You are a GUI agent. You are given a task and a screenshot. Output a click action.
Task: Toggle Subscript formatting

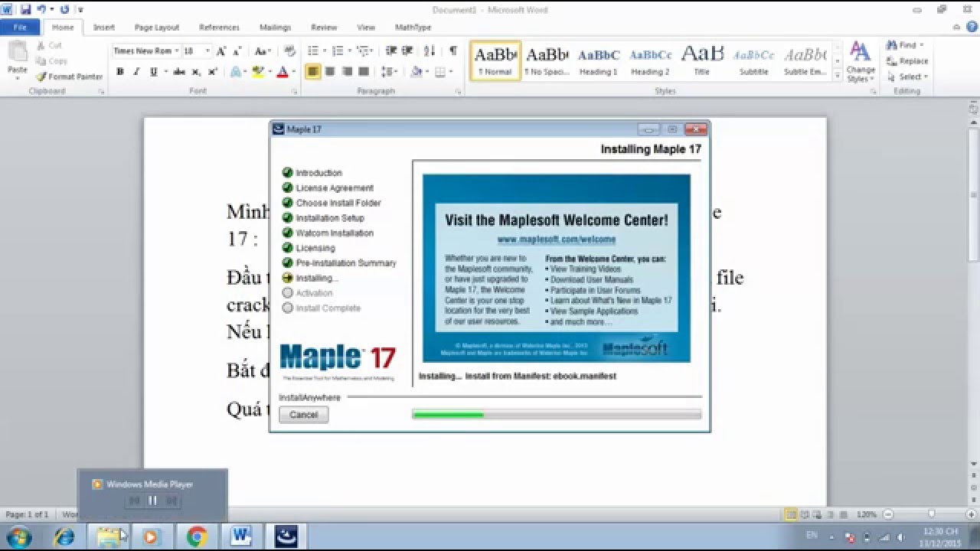pyautogui.click(x=196, y=71)
